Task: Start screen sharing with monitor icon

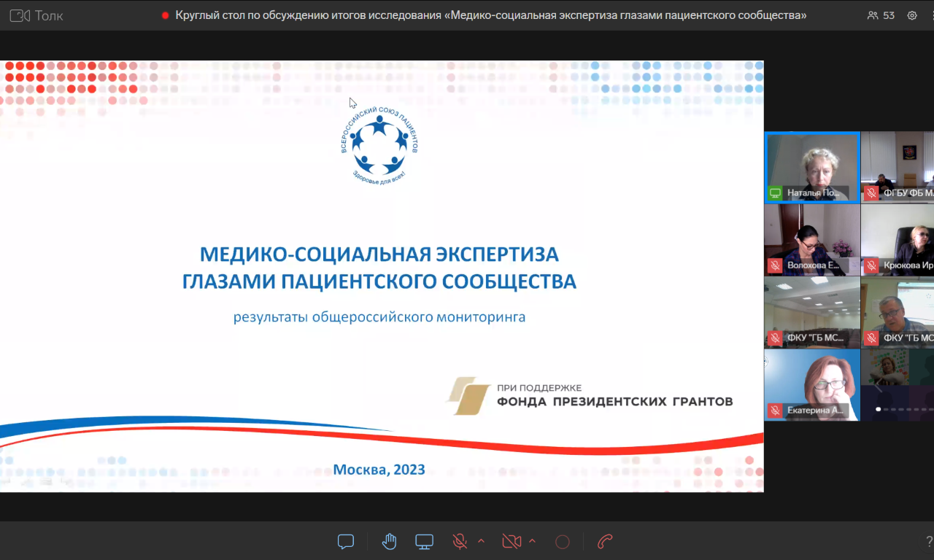Action: coord(424,541)
